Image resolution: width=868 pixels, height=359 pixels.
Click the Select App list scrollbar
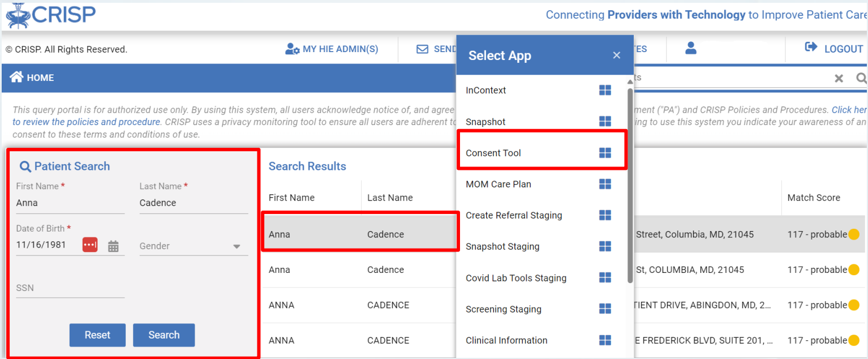tap(630, 181)
